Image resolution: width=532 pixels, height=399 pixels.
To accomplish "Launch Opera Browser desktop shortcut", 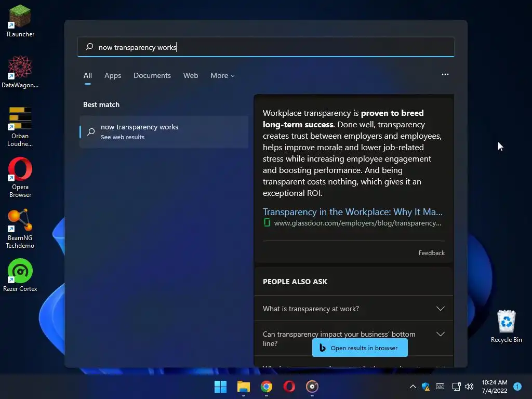I will [x=20, y=178].
